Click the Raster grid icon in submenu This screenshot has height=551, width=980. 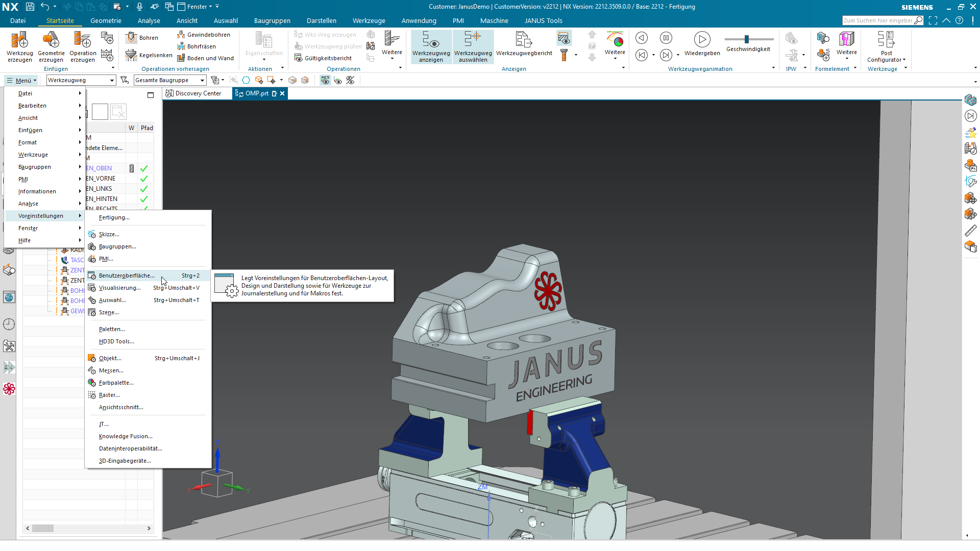pos(92,395)
